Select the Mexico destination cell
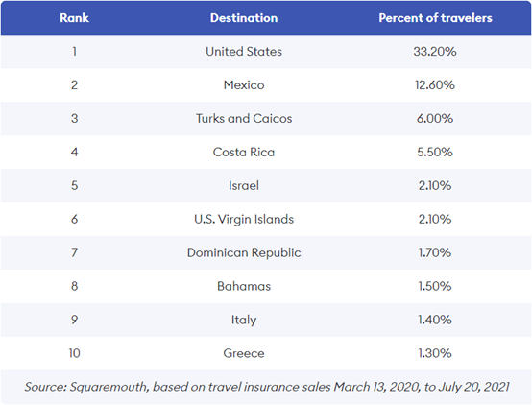The height and width of the screenshot is (405, 532). pos(244,85)
